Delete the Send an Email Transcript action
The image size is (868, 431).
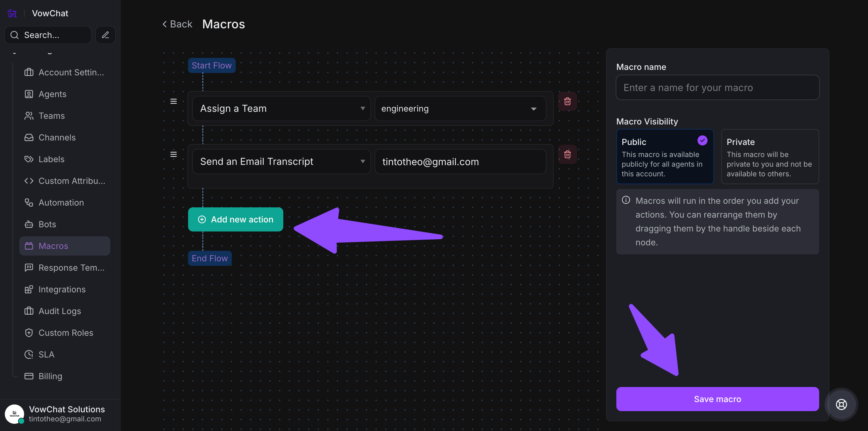coord(567,154)
